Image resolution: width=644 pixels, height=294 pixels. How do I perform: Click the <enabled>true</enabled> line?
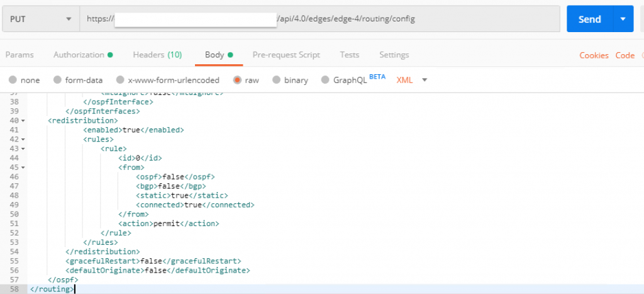pyautogui.click(x=133, y=130)
